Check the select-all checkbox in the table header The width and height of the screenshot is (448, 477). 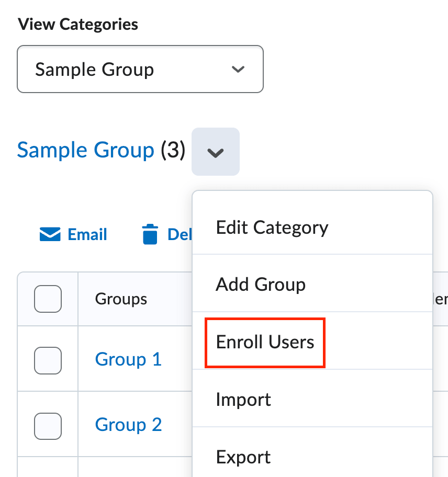(48, 299)
